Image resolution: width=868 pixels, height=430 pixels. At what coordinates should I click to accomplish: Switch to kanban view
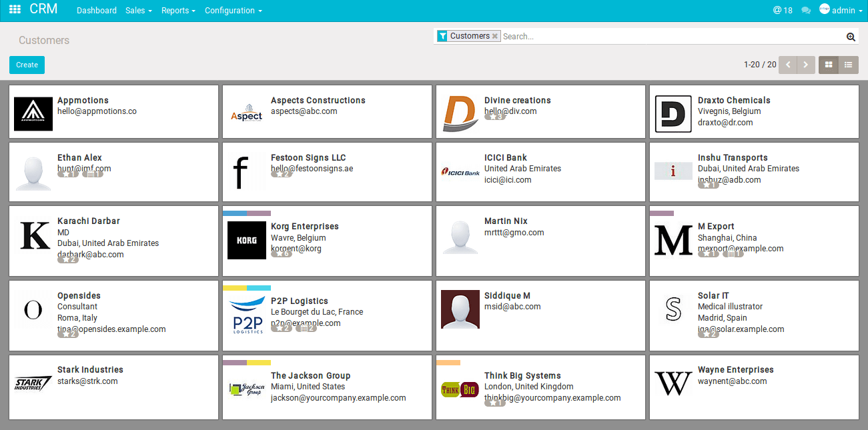click(x=829, y=65)
